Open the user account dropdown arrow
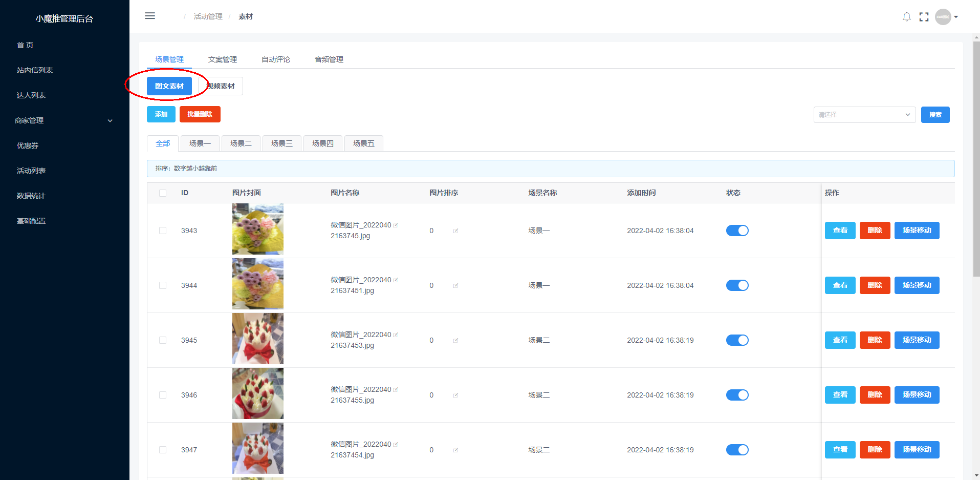 [956, 17]
